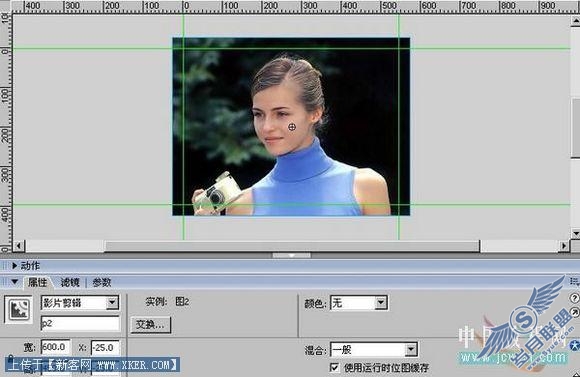Collapse the 属性 panel group
Screen dimensions: 580x377
tap(14, 282)
